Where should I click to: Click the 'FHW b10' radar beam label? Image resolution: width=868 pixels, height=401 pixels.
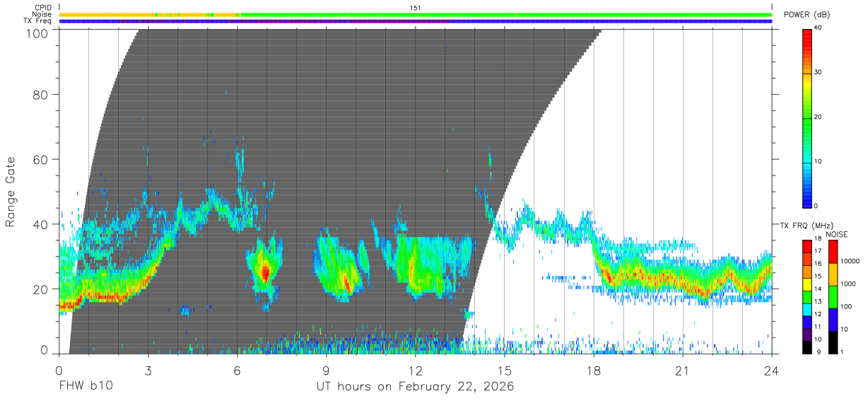pyautogui.click(x=86, y=387)
